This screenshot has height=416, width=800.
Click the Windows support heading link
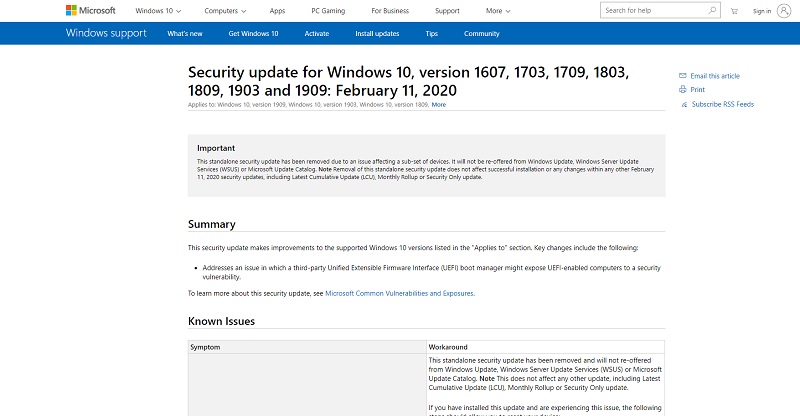click(x=104, y=33)
